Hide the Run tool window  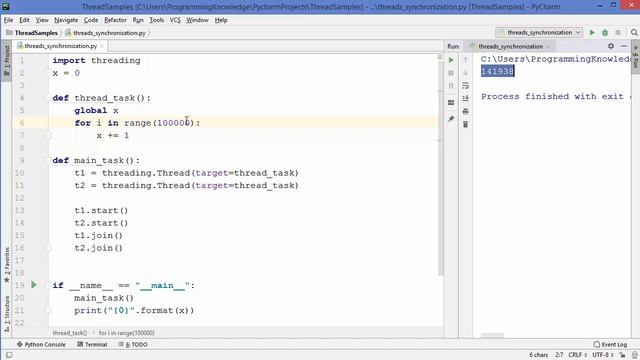pos(624,46)
